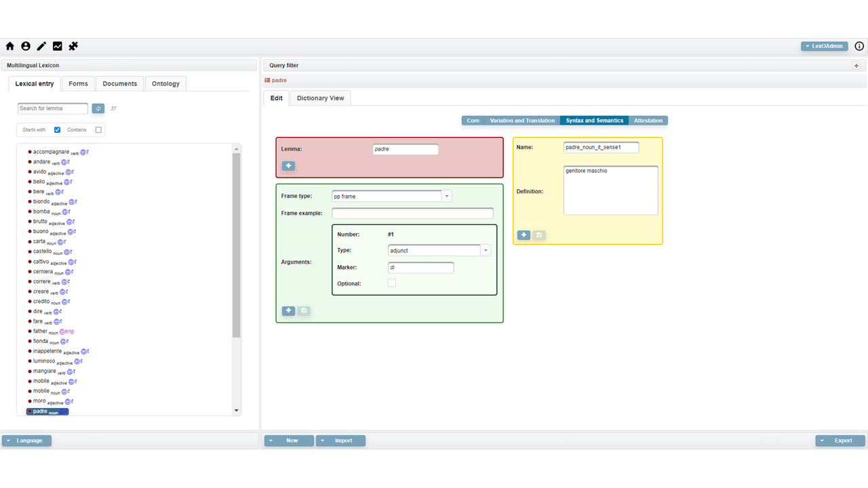Viewport: 868px width, 488px height.
Task: Switch to the Ontology tab
Action: click(165, 84)
